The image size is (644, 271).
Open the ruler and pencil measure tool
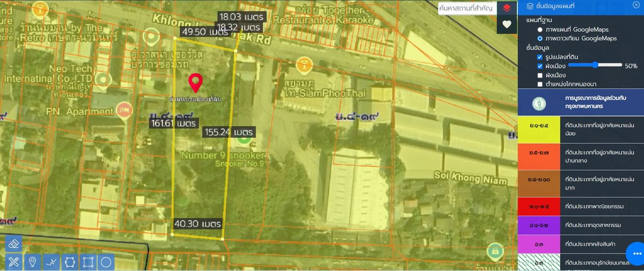pos(13,262)
